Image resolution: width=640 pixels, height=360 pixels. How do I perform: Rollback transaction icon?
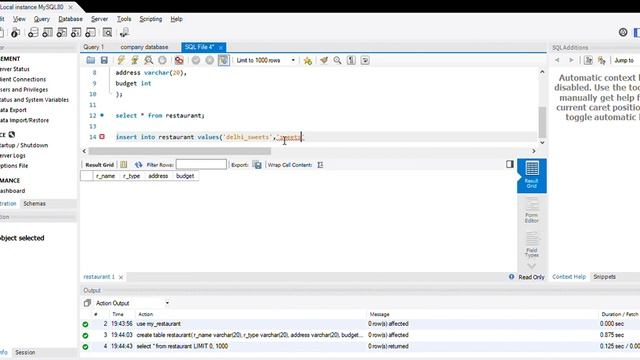[x=210, y=60]
